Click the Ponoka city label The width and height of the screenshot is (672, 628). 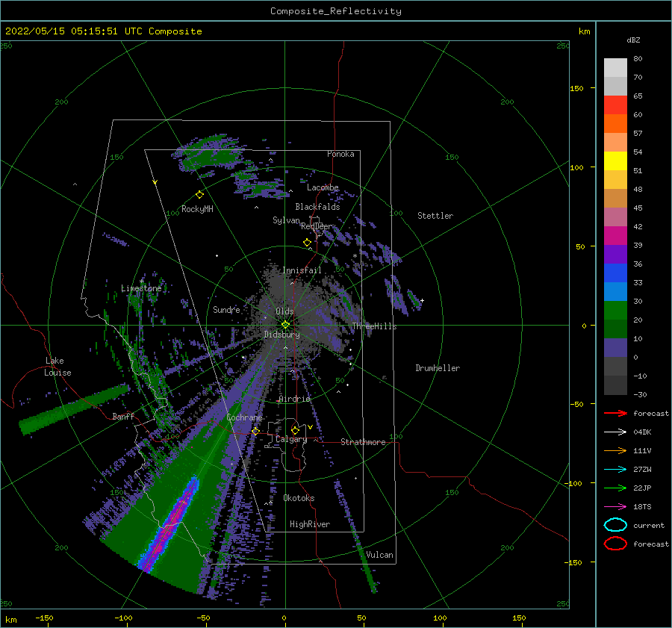point(340,154)
